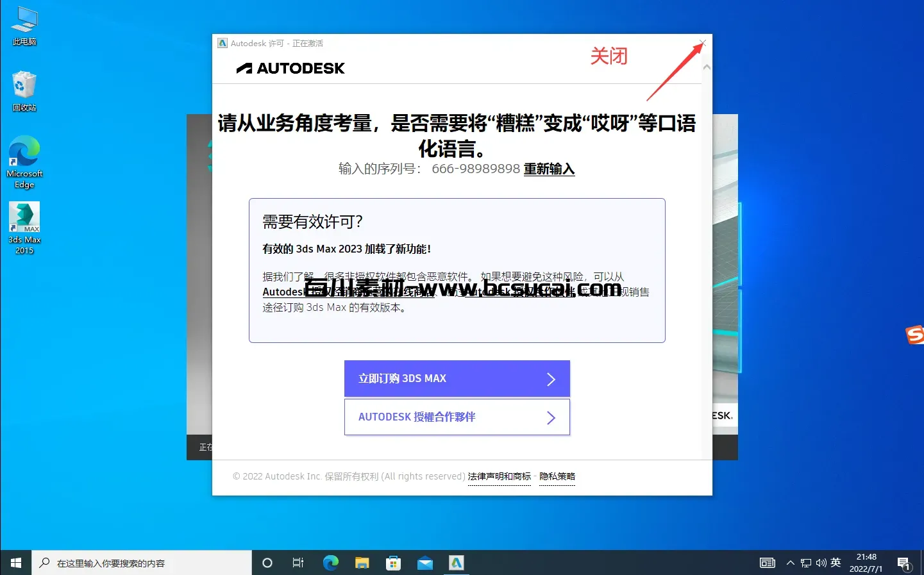Open Edge browser from taskbar
The height and width of the screenshot is (575, 924).
click(x=330, y=563)
